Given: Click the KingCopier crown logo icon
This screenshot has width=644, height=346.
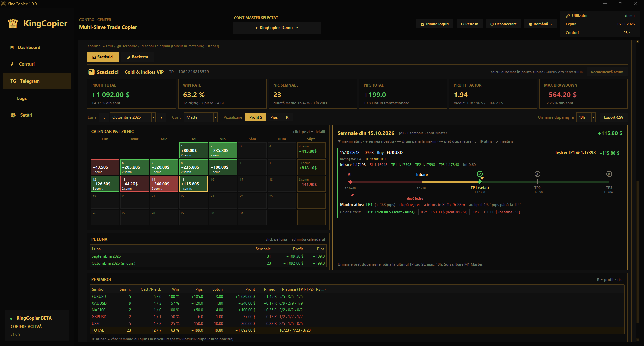Looking at the screenshot, I should [x=13, y=23].
